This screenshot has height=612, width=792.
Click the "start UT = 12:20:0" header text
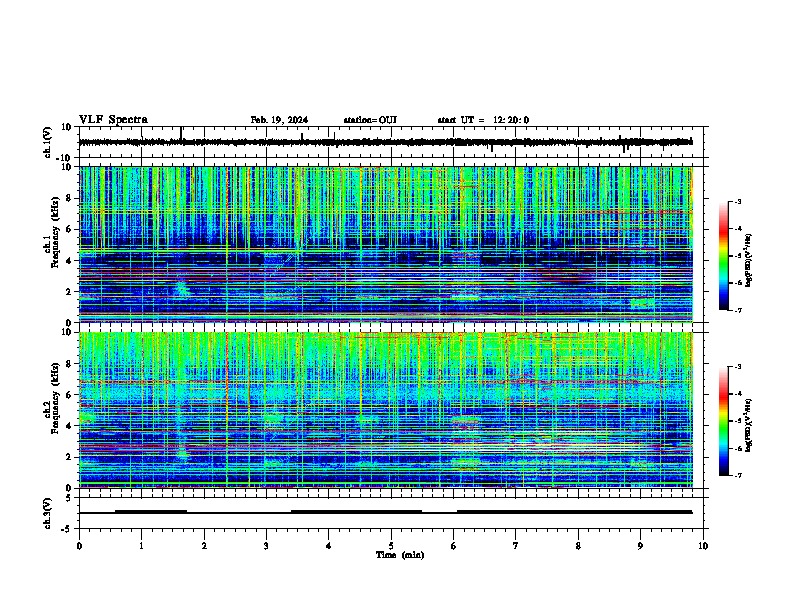pos(483,120)
